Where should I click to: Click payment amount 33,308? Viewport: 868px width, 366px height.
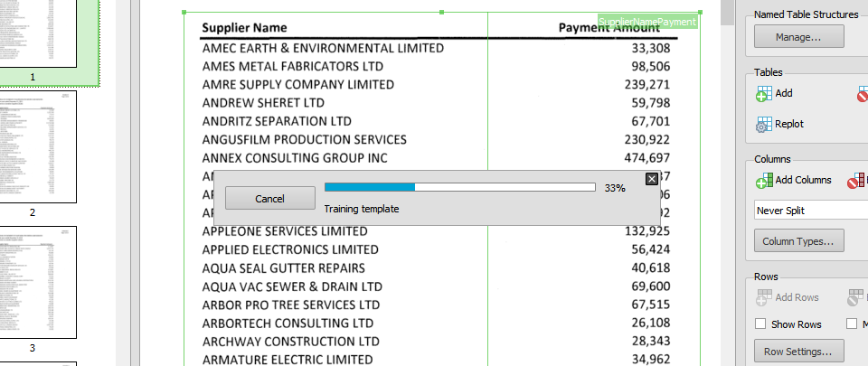coord(650,48)
